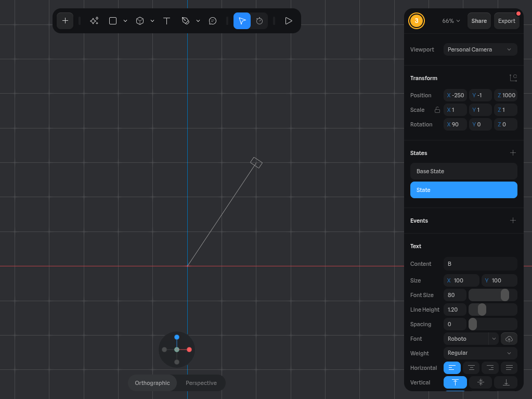Viewport: 532px width, 399px height.
Task: Switch to Orthographic view tab
Action: pyautogui.click(x=152, y=383)
